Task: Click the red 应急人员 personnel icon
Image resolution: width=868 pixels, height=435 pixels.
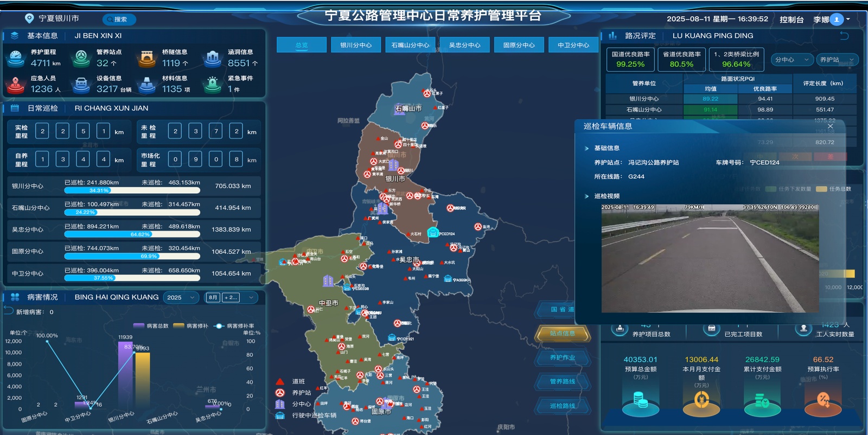Action: 16,85
